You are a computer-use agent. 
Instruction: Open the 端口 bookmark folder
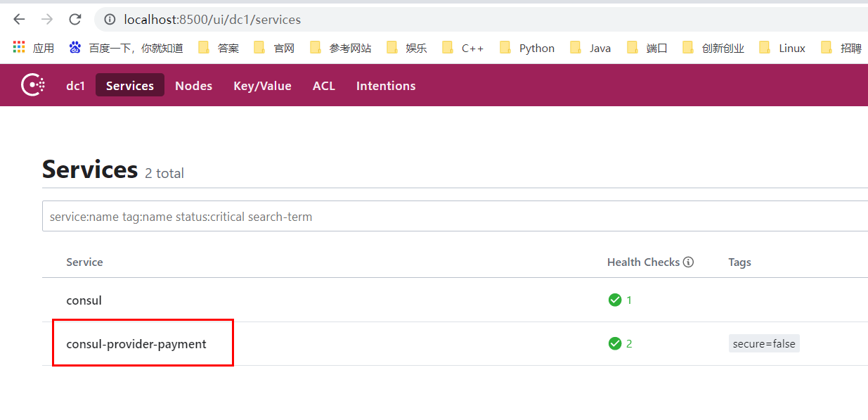point(647,48)
